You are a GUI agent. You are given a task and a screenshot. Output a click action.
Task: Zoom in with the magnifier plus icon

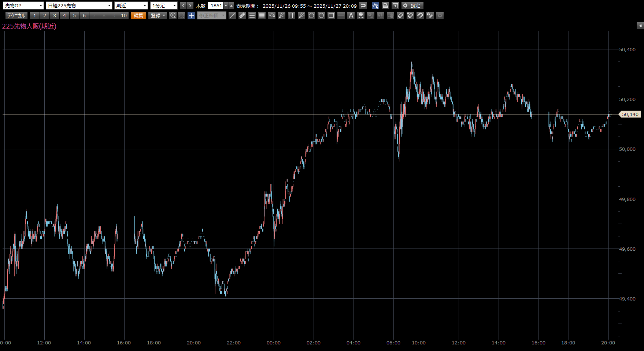173,15
